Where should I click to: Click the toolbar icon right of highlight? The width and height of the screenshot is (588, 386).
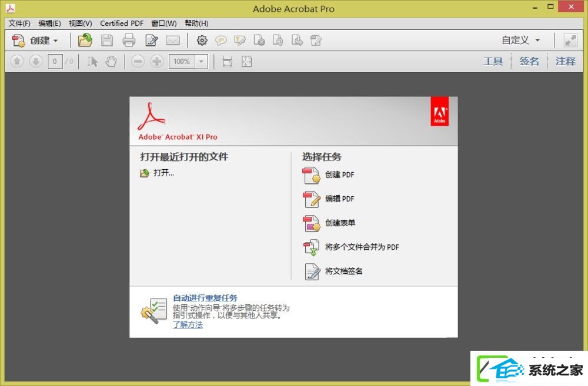[259, 40]
